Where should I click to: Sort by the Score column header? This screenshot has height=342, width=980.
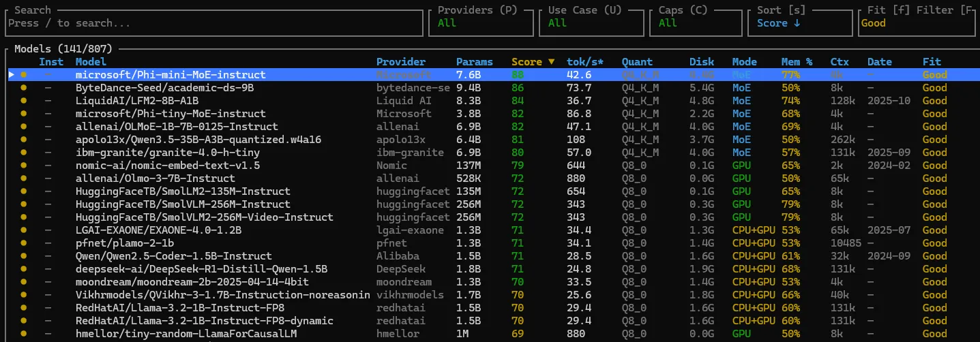(x=533, y=62)
